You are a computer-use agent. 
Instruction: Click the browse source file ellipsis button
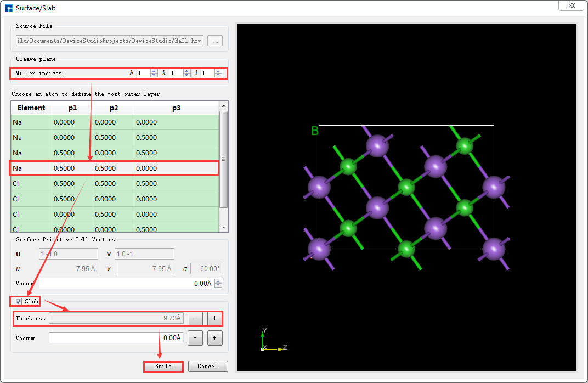[215, 41]
